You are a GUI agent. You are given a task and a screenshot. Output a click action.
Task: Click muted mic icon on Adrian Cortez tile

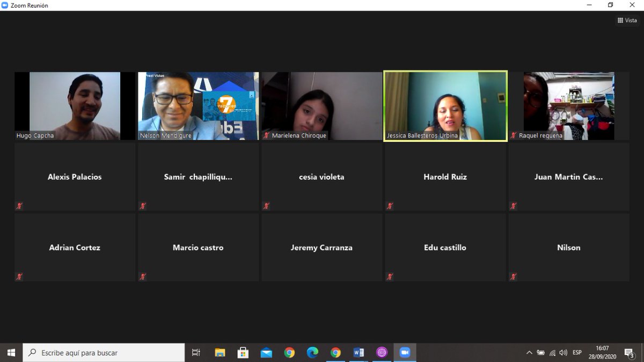(19, 277)
